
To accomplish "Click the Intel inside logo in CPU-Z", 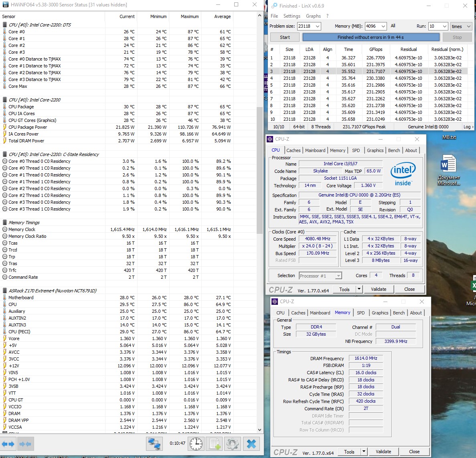I will (x=403, y=174).
